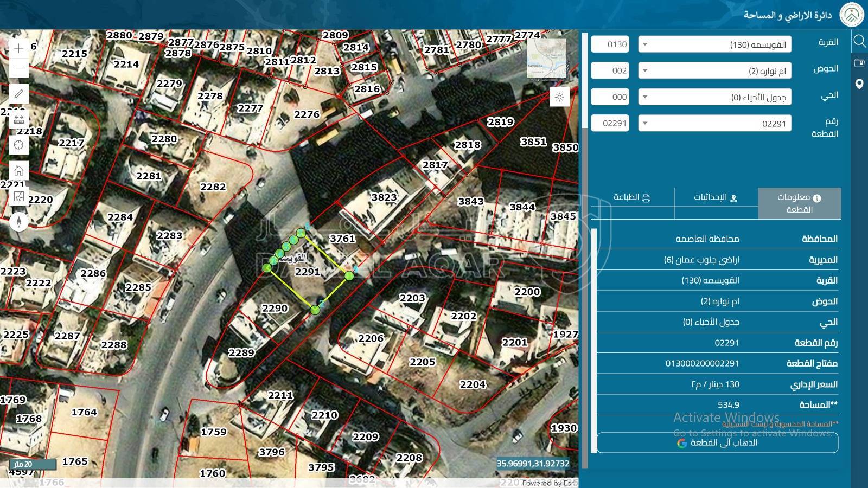Zoom in on the map
The image size is (868, 488).
[18, 48]
